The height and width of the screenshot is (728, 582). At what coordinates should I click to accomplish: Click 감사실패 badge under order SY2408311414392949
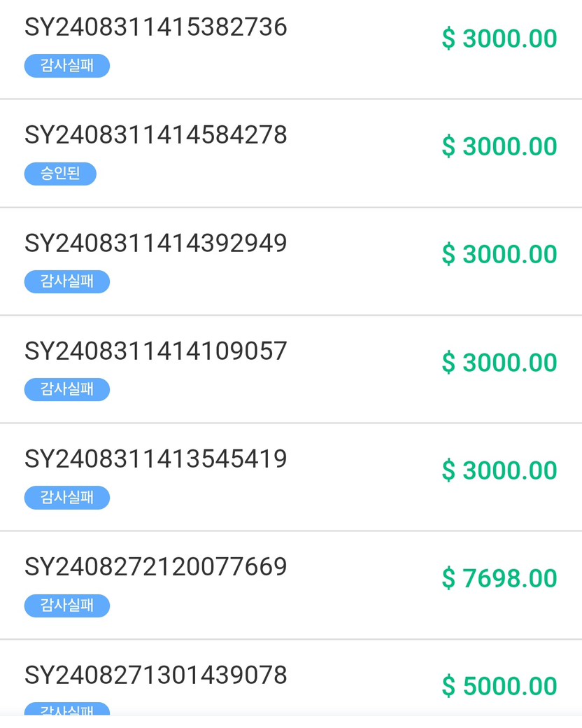pyautogui.click(x=67, y=281)
